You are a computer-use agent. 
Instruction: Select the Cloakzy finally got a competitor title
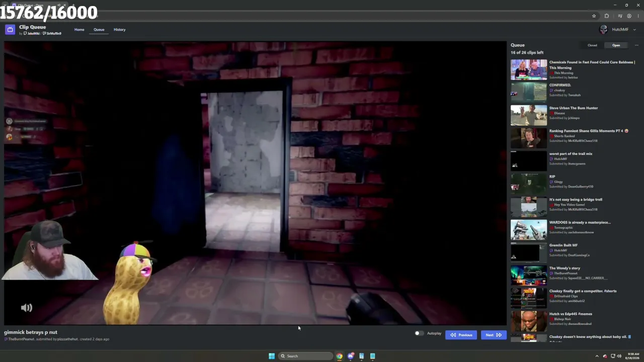pos(583,291)
